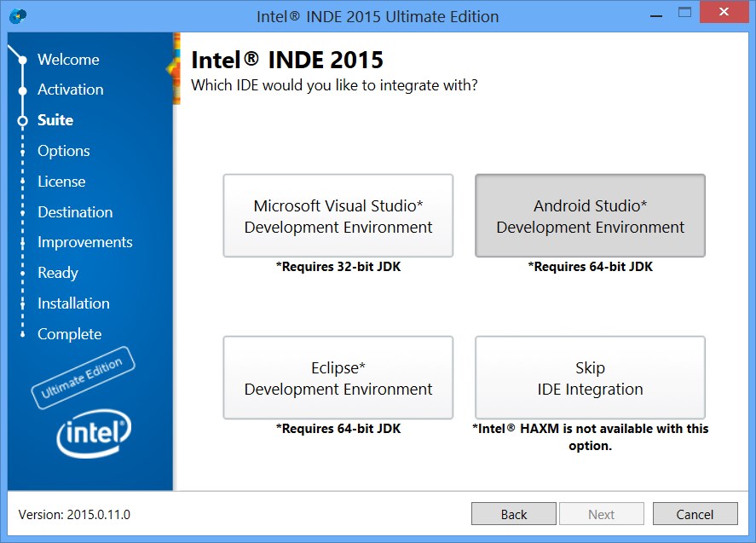Select Activation step in sidebar
This screenshot has width=756, height=543.
pos(70,90)
